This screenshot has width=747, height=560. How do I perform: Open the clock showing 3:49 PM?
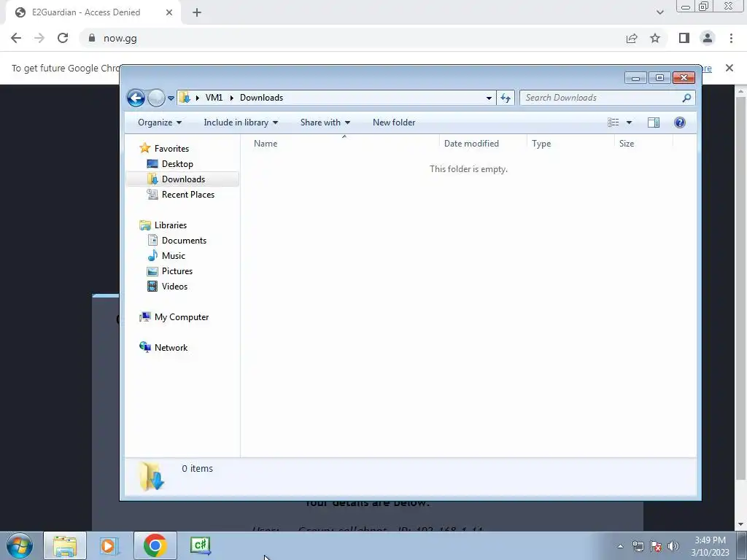(710, 546)
